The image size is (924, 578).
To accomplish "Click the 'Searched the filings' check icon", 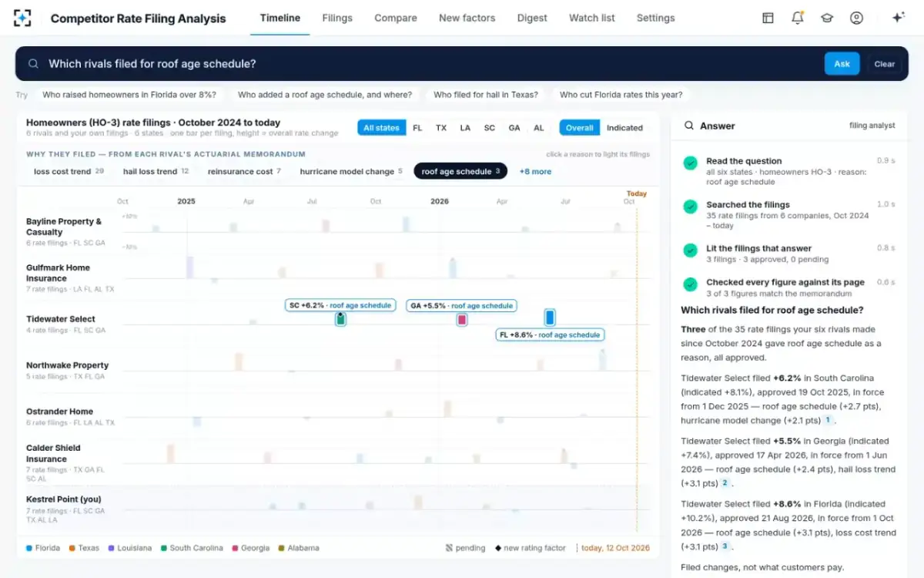I will [690, 207].
